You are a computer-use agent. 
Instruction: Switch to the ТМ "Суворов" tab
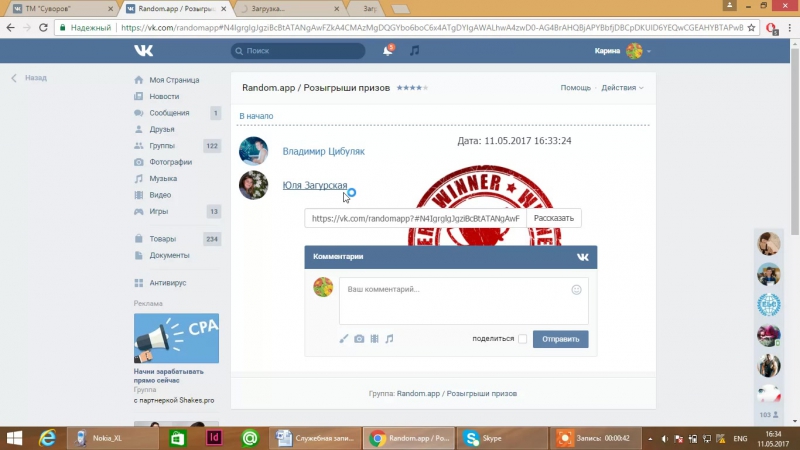[60, 9]
